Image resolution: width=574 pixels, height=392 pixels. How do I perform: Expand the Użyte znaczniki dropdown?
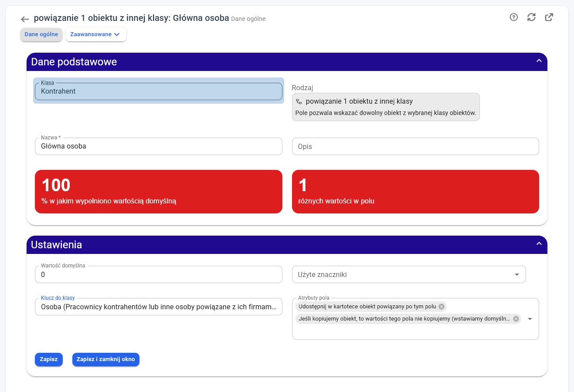[517, 275]
